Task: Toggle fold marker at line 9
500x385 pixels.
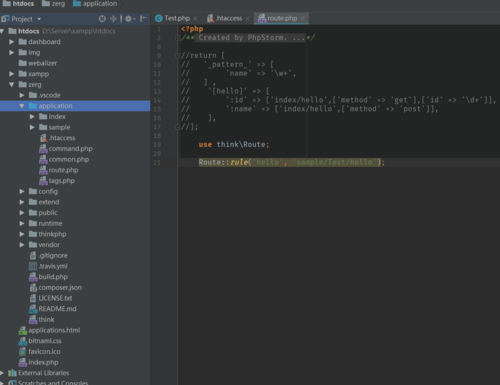Action: [177, 56]
